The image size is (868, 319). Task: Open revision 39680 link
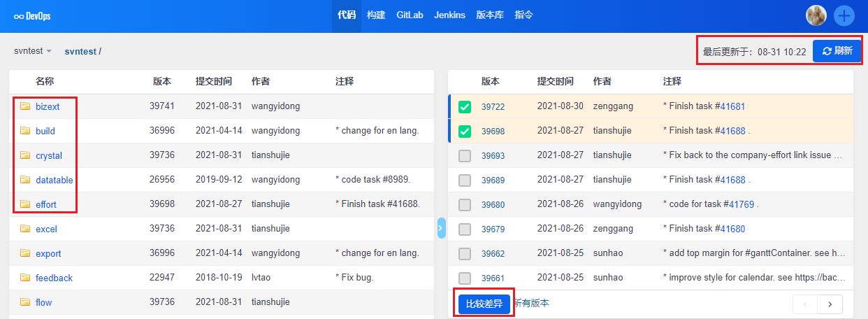point(493,205)
